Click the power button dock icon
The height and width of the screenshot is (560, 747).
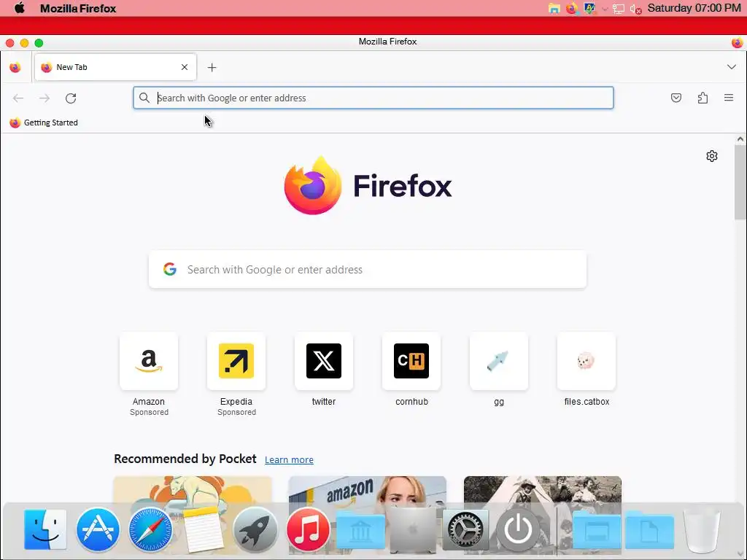[x=518, y=529]
